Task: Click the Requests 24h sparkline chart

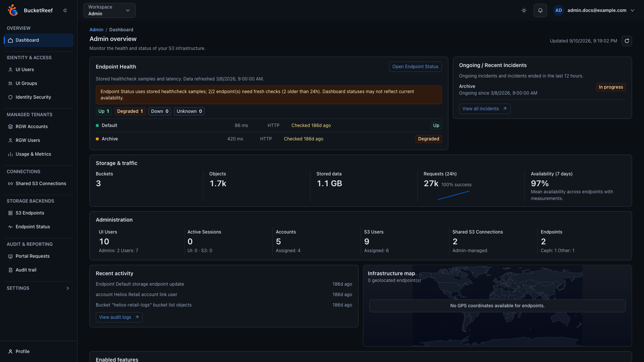Action: pyautogui.click(x=454, y=195)
